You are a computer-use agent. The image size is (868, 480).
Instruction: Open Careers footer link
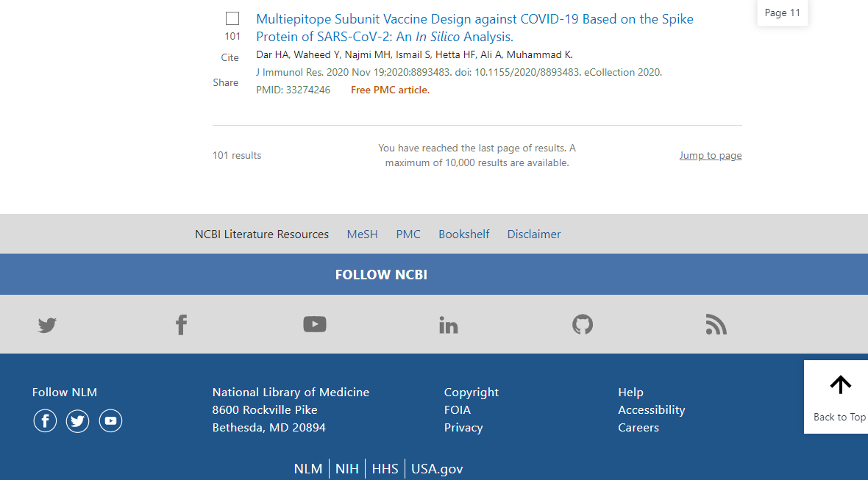pyautogui.click(x=638, y=428)
